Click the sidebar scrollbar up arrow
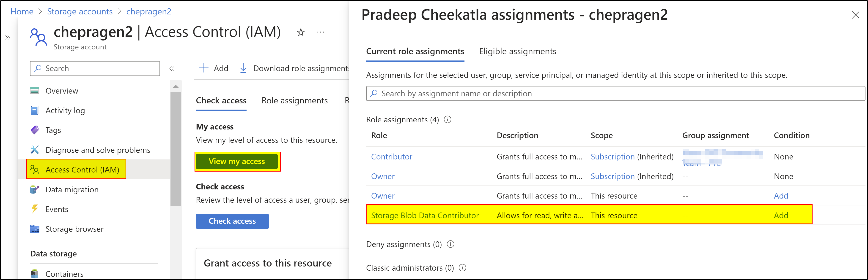The width and height of the screenshot is (868, 280). (176, 86)
